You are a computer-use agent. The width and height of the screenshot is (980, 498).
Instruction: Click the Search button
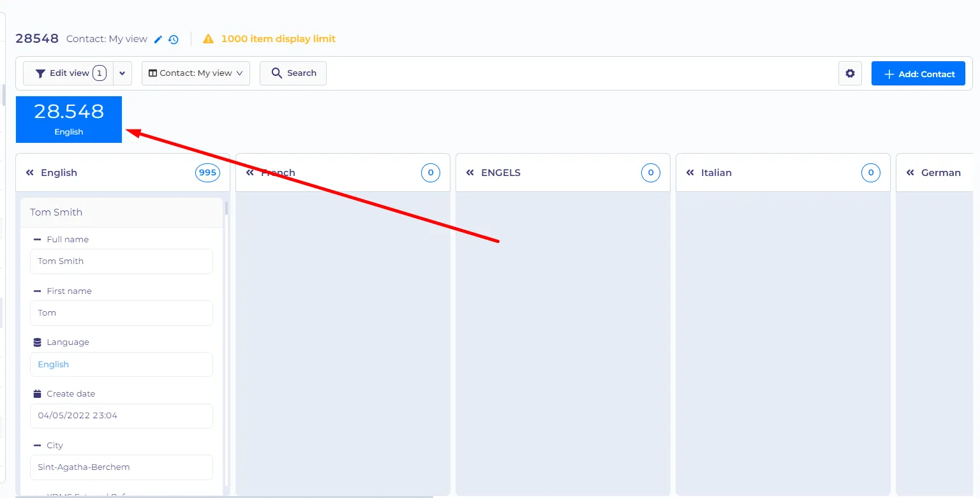(293, 73)
